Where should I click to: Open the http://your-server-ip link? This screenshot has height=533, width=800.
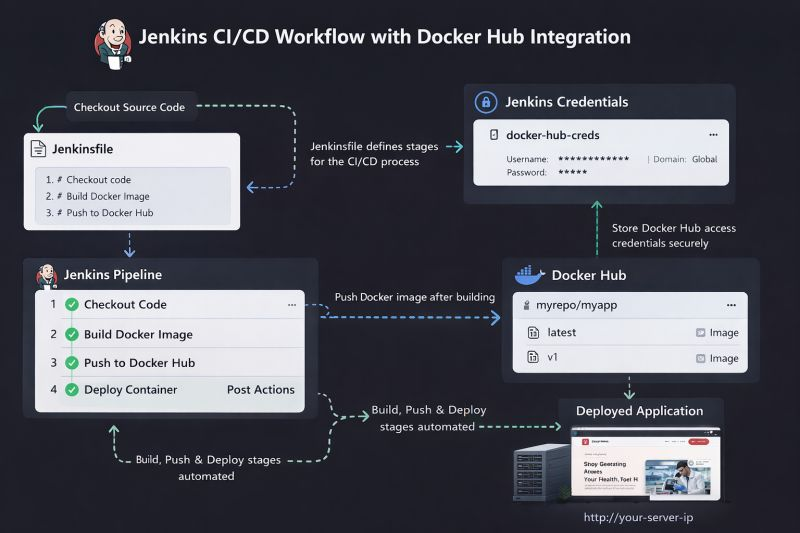pos(638,517)
